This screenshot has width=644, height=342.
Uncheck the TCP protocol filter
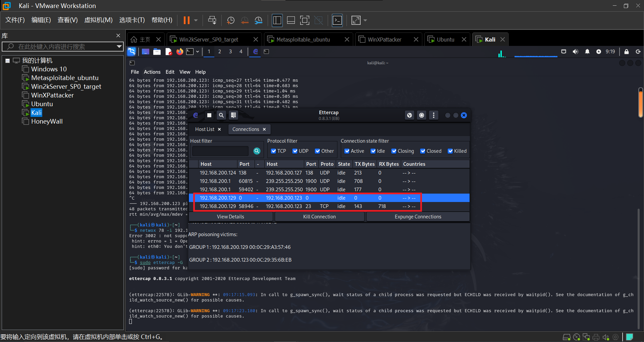(x=273, y=151)
